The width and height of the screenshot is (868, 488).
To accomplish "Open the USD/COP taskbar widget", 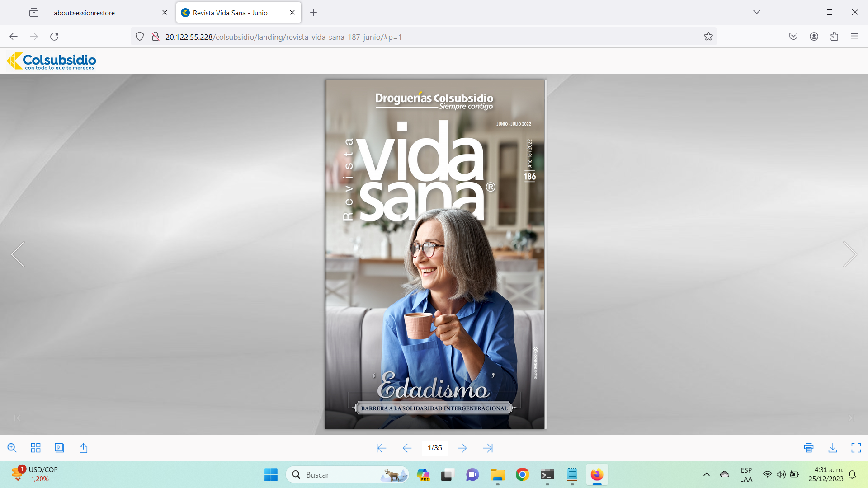I will [35, 474].
